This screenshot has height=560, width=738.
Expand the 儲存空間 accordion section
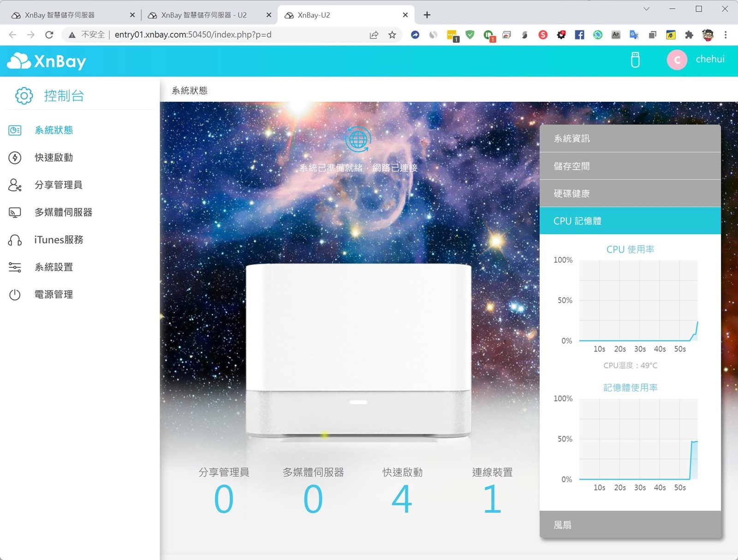tap(630, 166)
